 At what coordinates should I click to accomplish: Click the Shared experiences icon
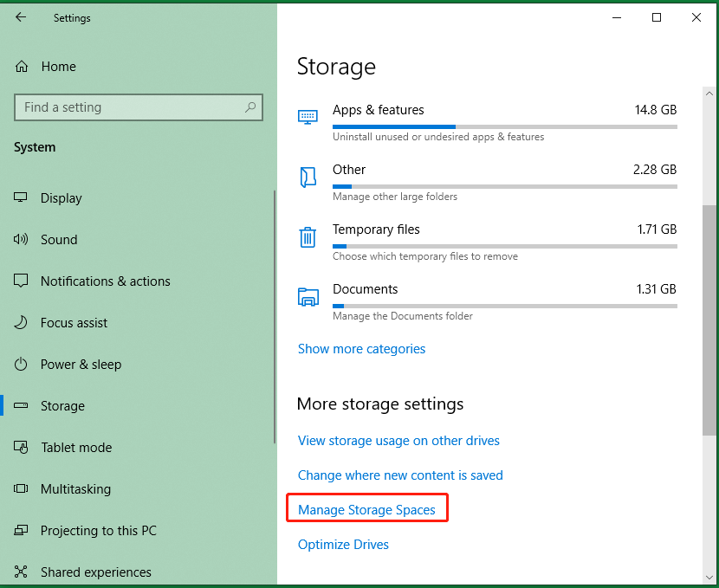tap(21, 572)
